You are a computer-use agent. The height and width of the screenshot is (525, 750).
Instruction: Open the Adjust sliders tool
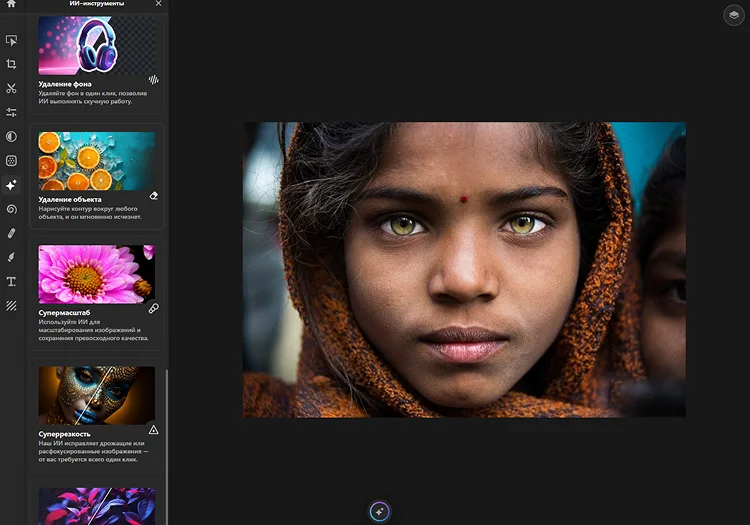point(11,112)
